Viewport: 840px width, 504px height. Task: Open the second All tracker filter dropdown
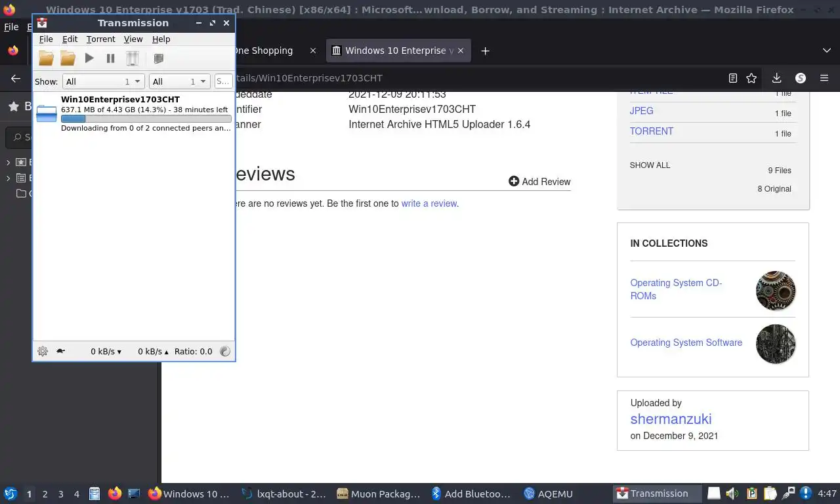[x=179, y=81]
